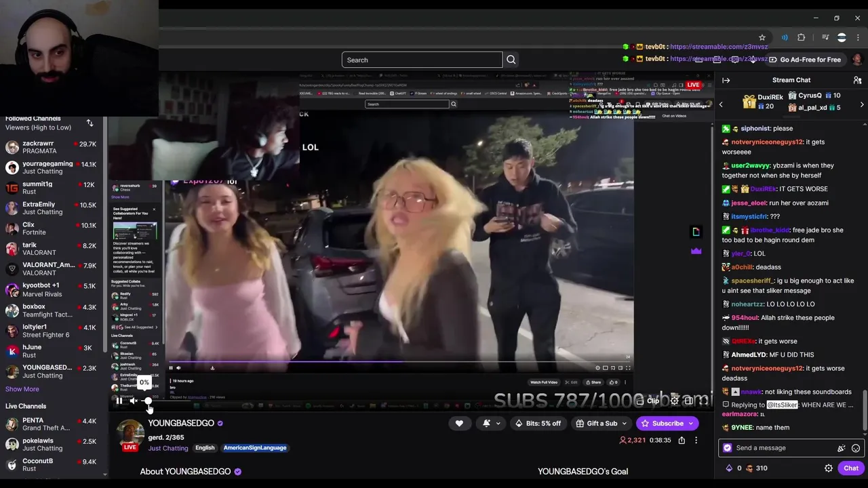Screen dimensions: 868x488
Task: Open CoconutB live channel in sidebar
Action: 52,465
